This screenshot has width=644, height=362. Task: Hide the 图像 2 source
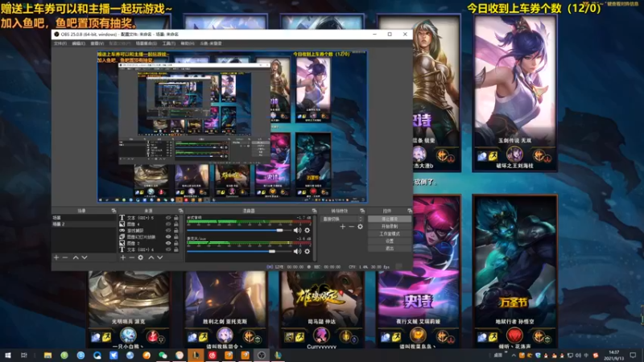point(168,243)
